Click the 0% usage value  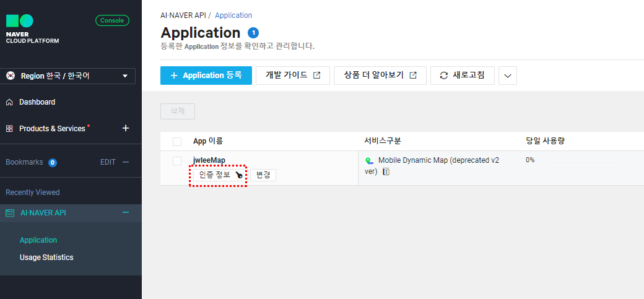pos(530,160)
